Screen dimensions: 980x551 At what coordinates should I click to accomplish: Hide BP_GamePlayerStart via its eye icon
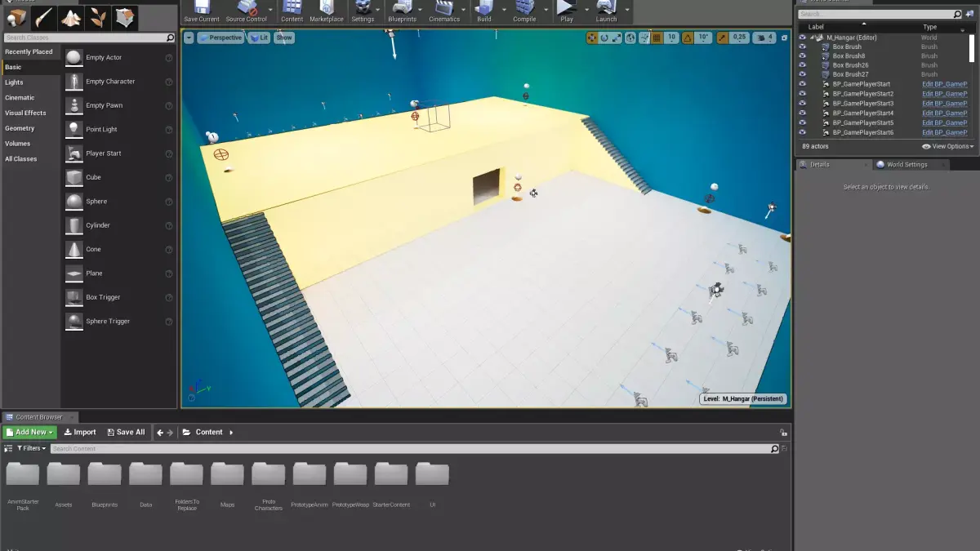[802, 84]
